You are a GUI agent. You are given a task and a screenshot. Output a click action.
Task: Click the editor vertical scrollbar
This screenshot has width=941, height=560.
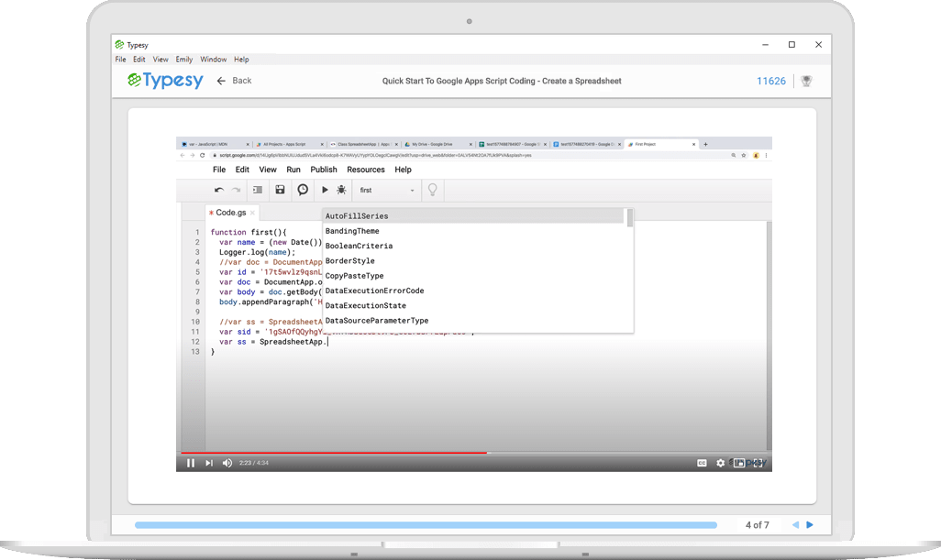(x=769, y=335)
